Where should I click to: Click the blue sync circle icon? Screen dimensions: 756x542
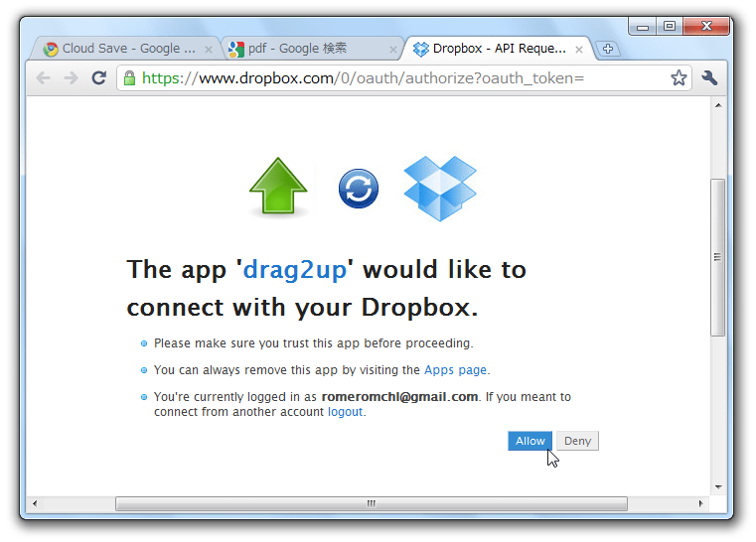tap(359, 189)
